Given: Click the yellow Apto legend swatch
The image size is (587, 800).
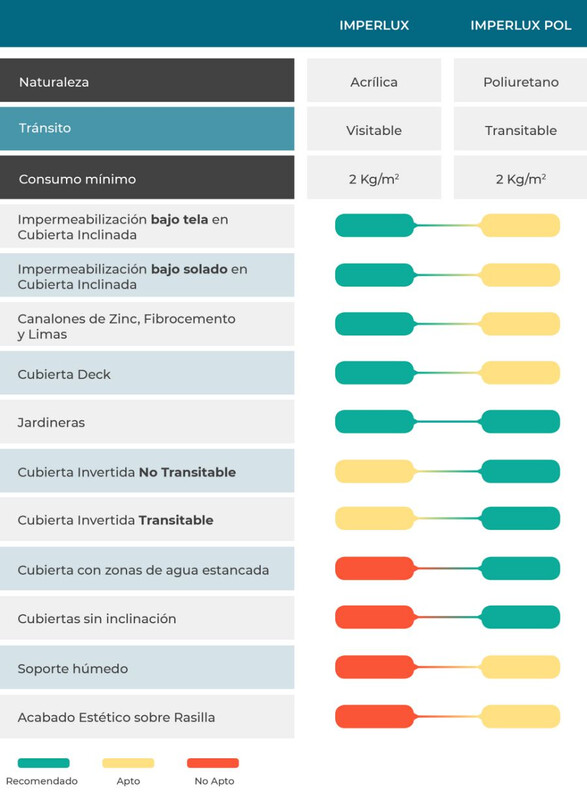Looking at the screenshot, I should point(128,763).
